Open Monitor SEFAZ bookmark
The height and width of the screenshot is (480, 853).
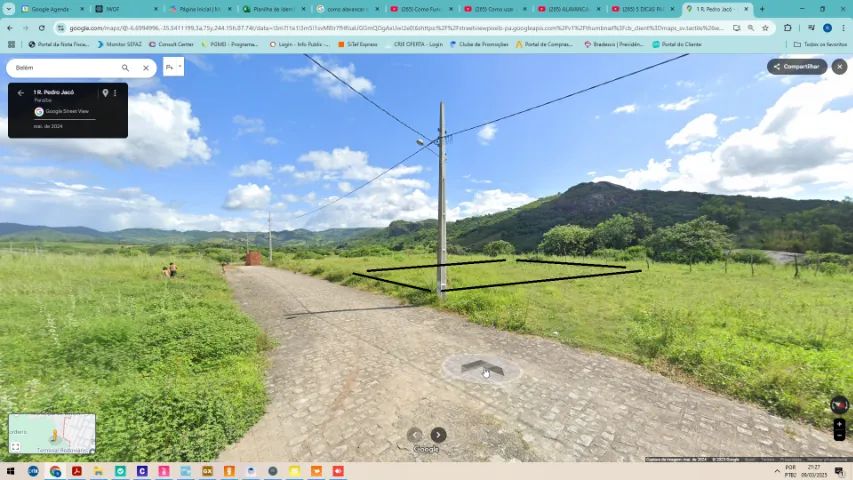pos(119,45)
